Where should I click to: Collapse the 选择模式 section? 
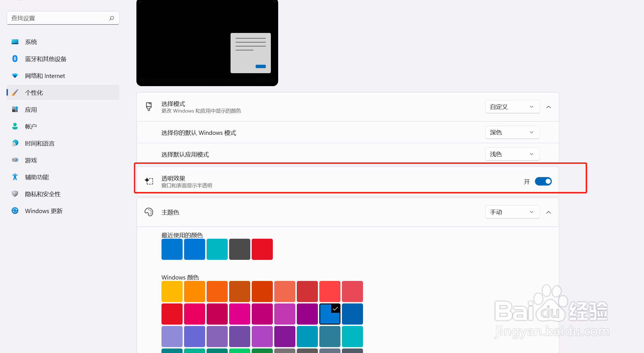click(548, 107)
